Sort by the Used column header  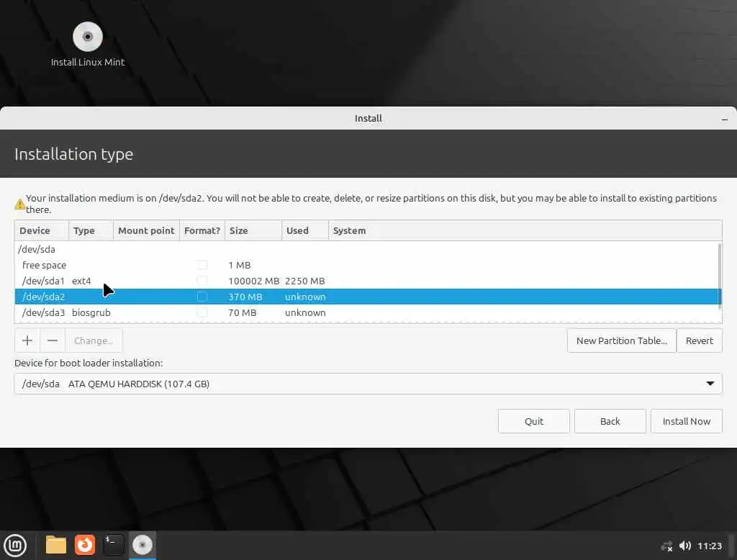tap(305, 230)
